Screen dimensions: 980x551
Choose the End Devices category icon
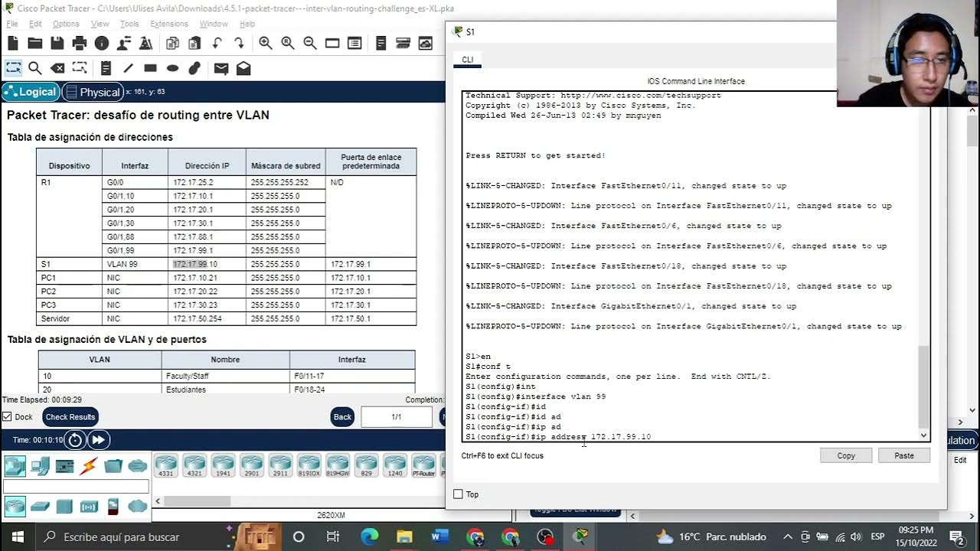coord(40,465)
